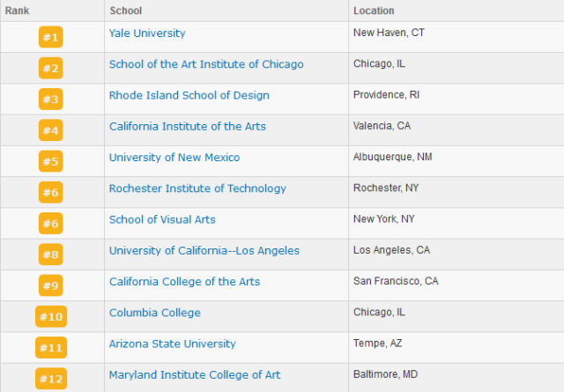This screenshot has width=564, height=392.
Task: Click the #1 rank badge
Action: point(51,37)
